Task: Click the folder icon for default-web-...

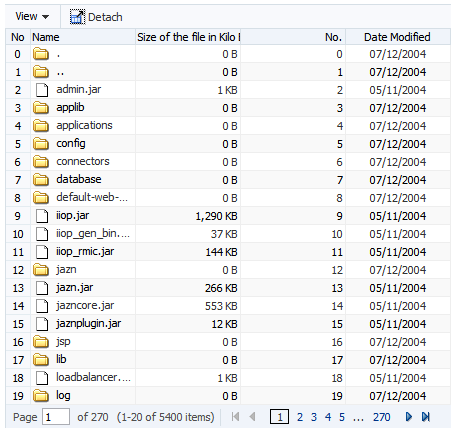Action: tap(41, 198)
